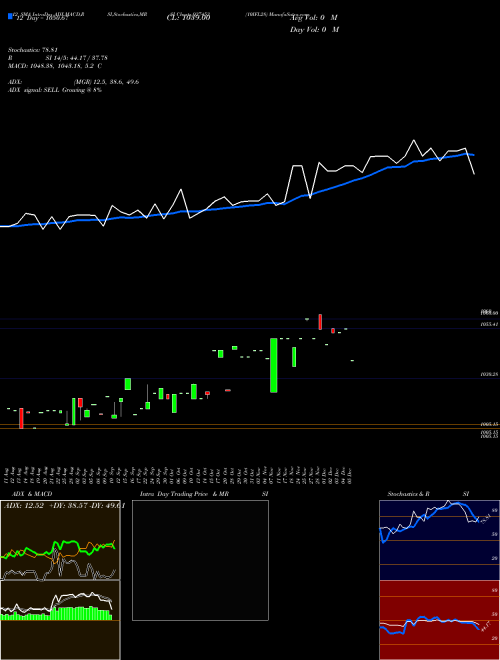Click the tall red candlestick at the chart's highest price

[x=320, y=322]
